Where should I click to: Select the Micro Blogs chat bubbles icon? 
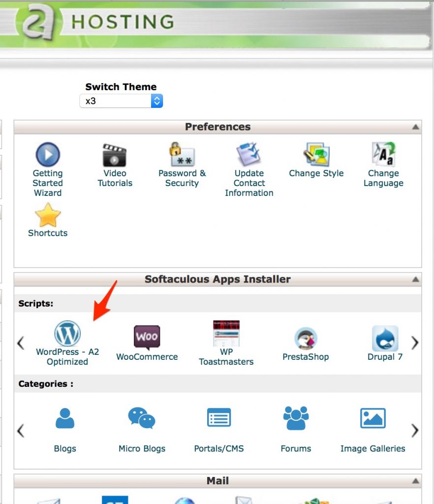(142, 418)
